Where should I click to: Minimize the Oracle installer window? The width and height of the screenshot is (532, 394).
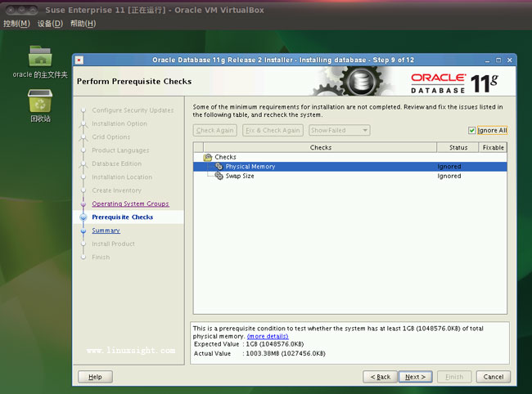[487, 60]
